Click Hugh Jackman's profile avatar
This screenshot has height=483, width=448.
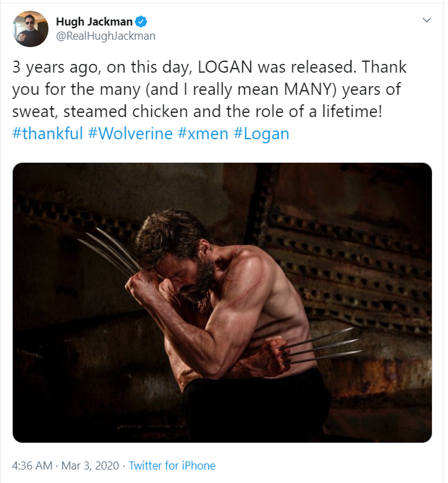(30, 28)
